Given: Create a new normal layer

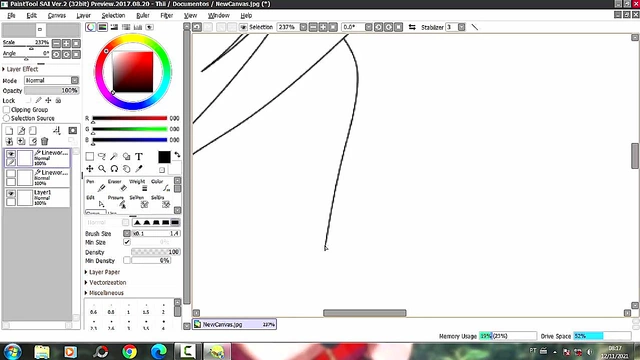Looking at the screenshot, I should tap(9, 131).
